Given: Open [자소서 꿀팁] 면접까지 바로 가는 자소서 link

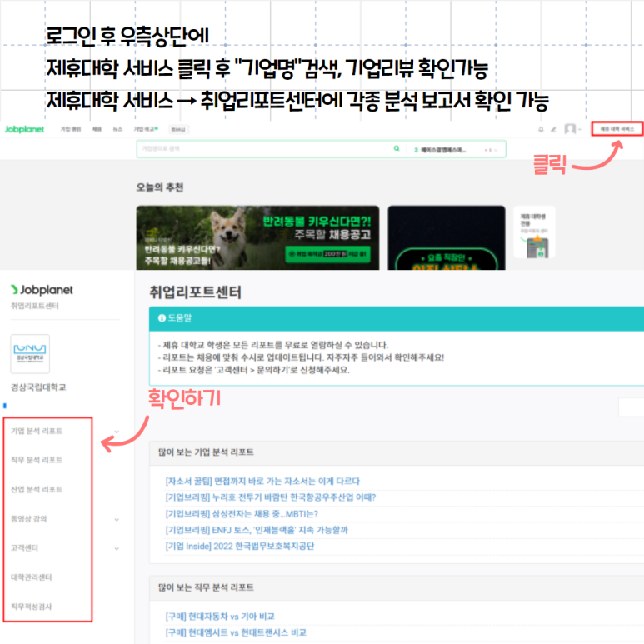Looking at the screenshot, I should (x=262, y=481).
